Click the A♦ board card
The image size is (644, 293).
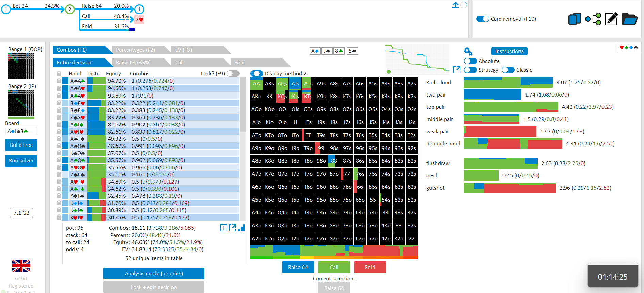315,51
